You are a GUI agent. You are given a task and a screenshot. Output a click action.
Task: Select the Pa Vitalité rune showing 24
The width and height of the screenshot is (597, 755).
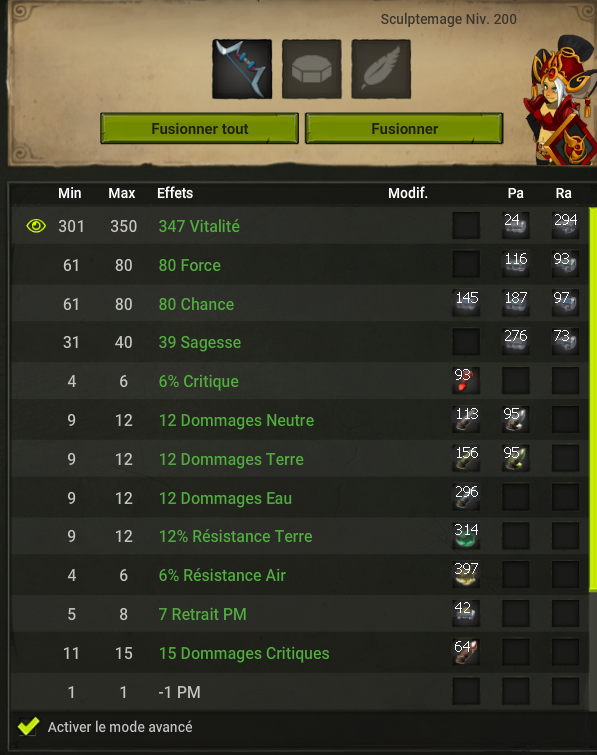pos(515,225)
